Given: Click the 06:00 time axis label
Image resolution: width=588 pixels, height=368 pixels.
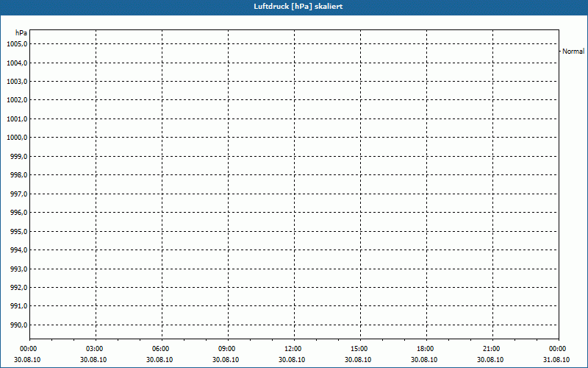Looking at the screenshot, I should click(x=160, y=349).
